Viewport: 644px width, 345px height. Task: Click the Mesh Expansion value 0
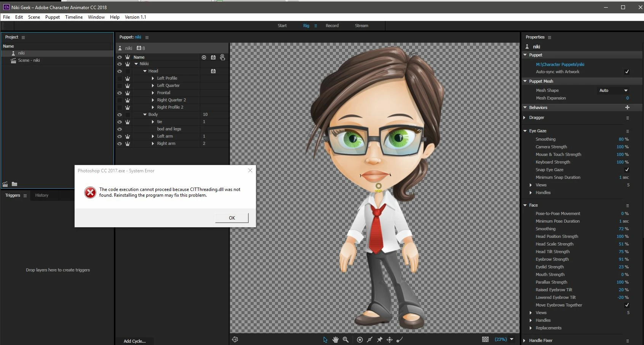pyautogui.click(x=628, y=98)
